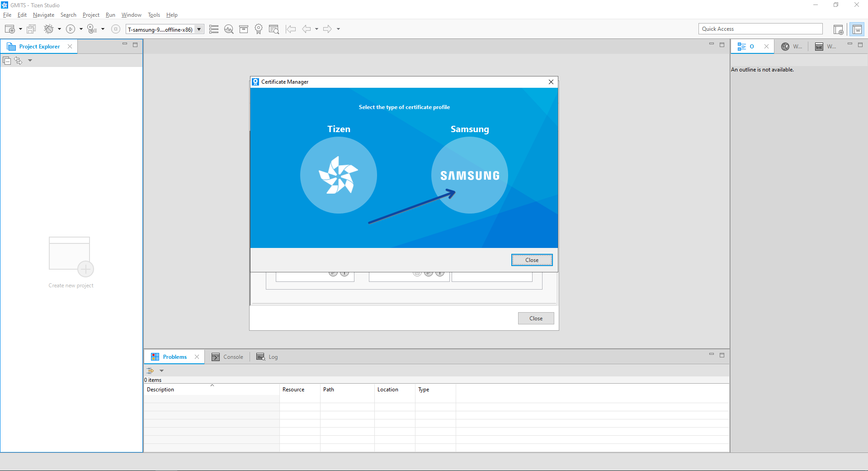
Task: Click Collapse All in Project Explorer
Action: pos(7,60)
